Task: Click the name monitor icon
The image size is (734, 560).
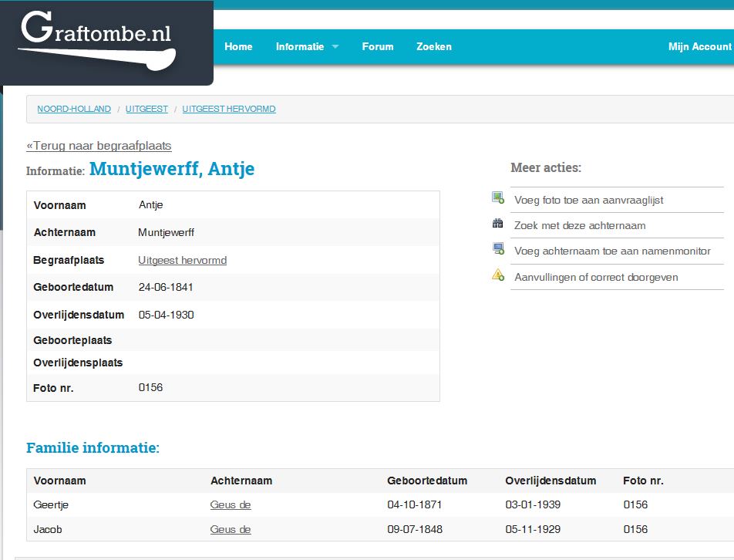Action: 498,248
